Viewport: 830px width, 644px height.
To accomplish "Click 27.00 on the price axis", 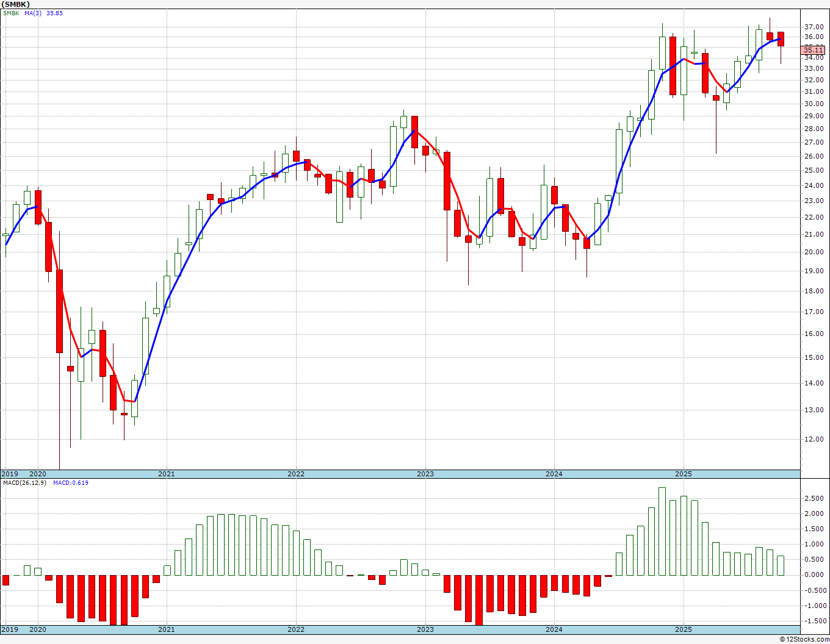I will [814, 142].
